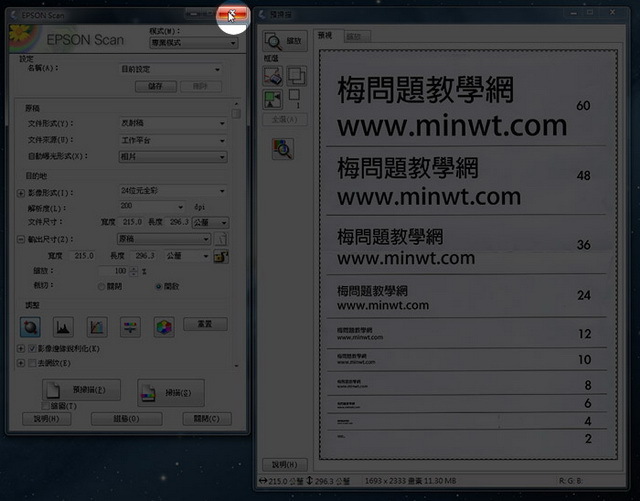Click the marquee count square showing 1

pyautogui.click(x=294, y=96)
